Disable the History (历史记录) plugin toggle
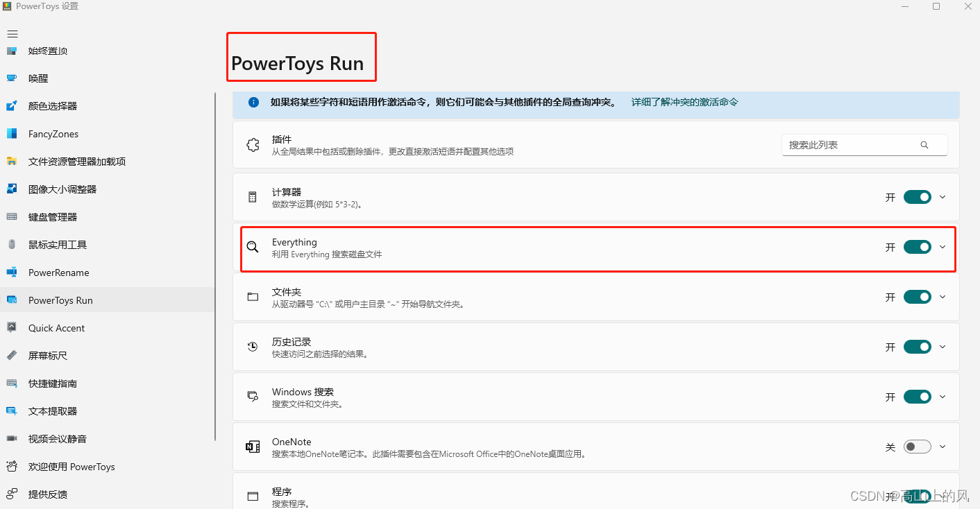The image size is (980, 509). click(917, 347)
